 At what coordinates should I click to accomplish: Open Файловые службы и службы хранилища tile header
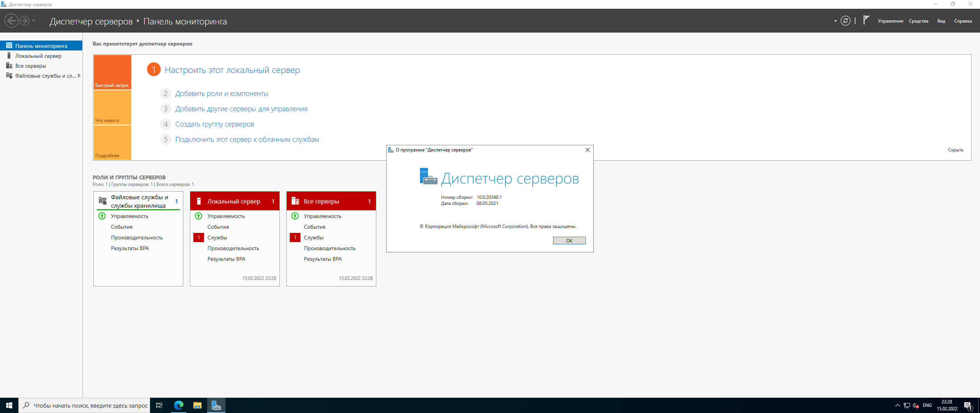(139, 202)
